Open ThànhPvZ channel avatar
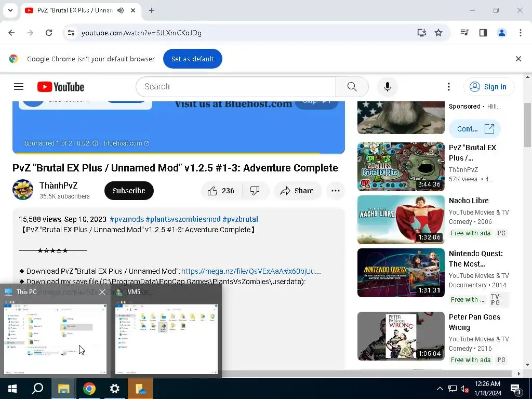 (x=23, y=190)
